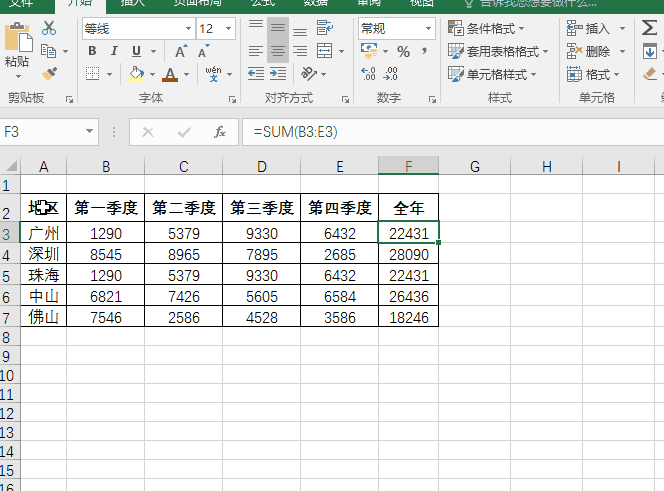Click the cell borders icon

point(92,74)
